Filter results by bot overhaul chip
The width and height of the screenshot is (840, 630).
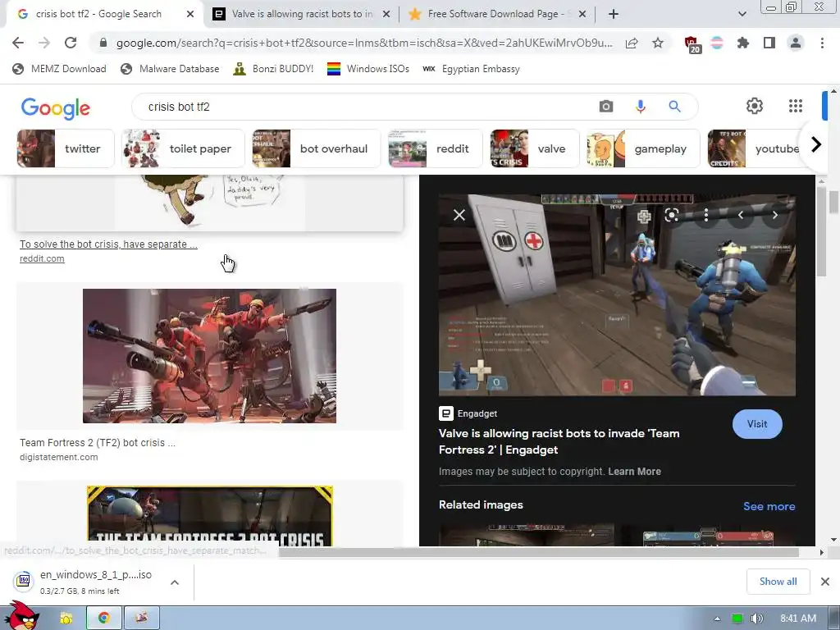pyautogui.click(x=316, y=148)
